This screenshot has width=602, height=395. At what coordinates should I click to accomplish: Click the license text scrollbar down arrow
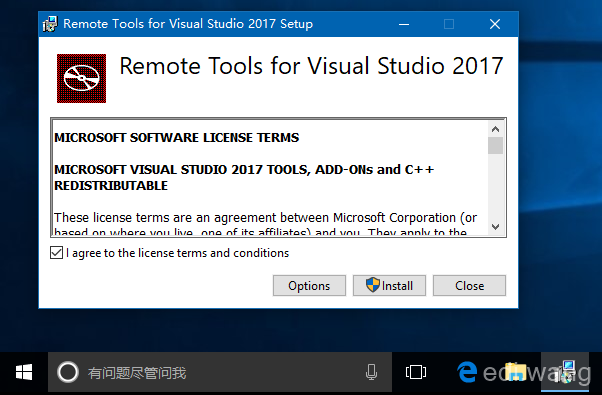pos(495,227)
